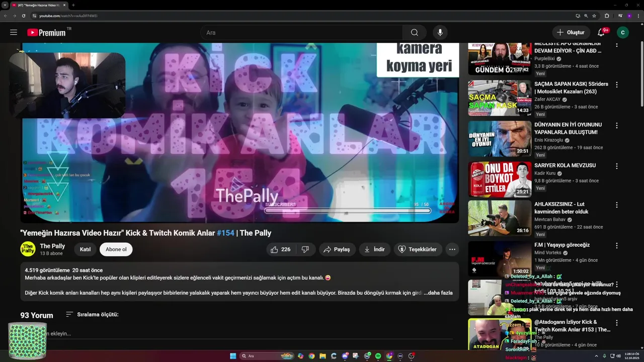Like the video with thumbs up
The height and width of the screenshot is (362, 644).
(x=281, y=249)
